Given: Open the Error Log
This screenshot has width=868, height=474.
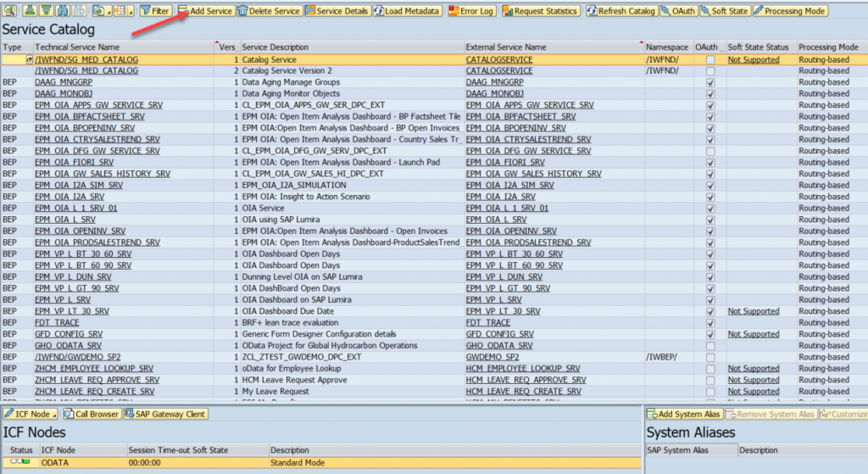Looking at the screenshot, I should pos(471,10).
